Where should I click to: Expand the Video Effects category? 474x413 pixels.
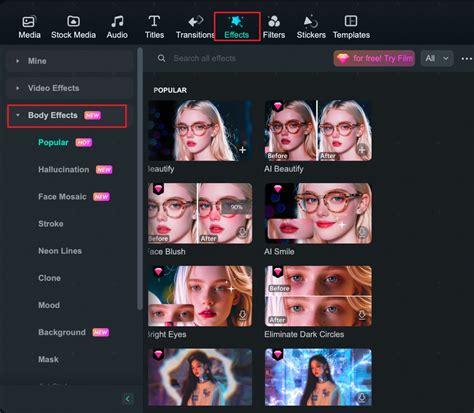tap(69, 88)
